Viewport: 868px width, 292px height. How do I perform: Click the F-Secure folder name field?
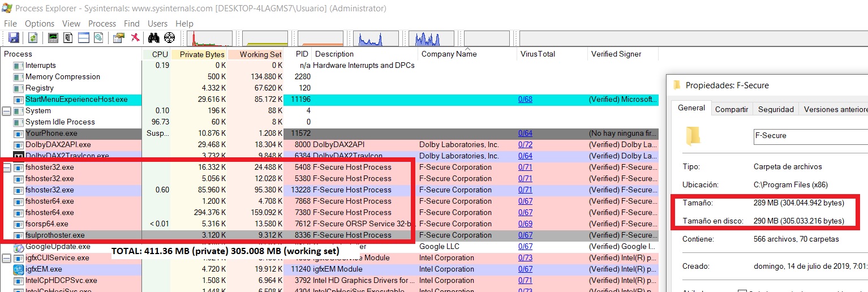tap(811, 136)
